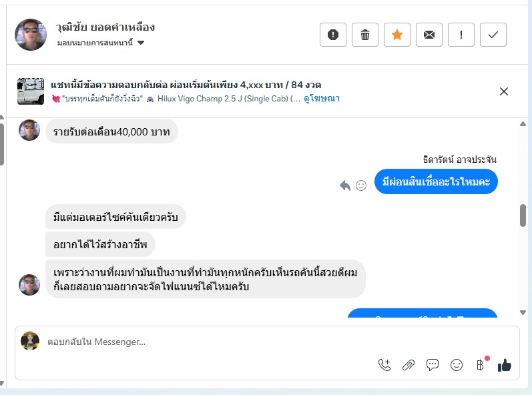Image resolution: width=532 pixels, height=395 pixels.
Task: React to the blue message with smiley
Action: (x=361, y=185)
